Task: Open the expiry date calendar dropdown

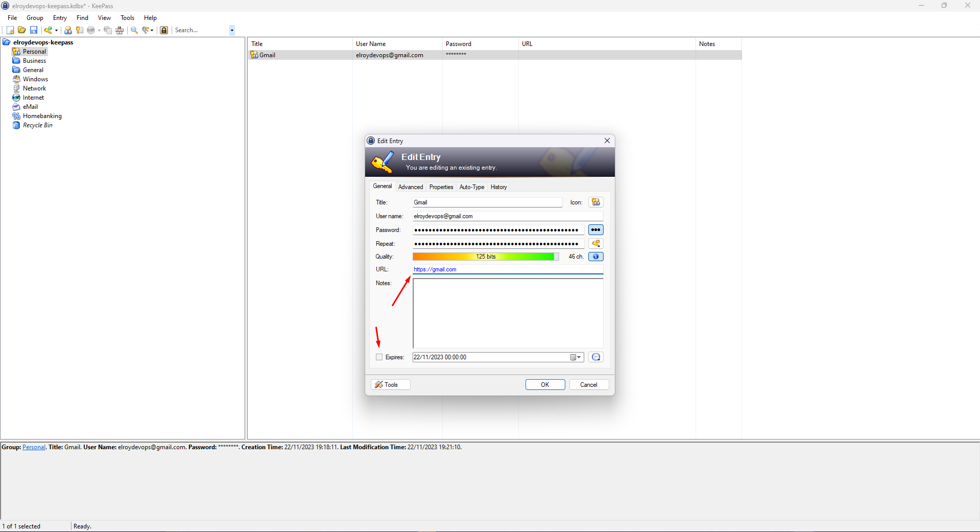Action: pyautogui.click(x=576, y=357)
